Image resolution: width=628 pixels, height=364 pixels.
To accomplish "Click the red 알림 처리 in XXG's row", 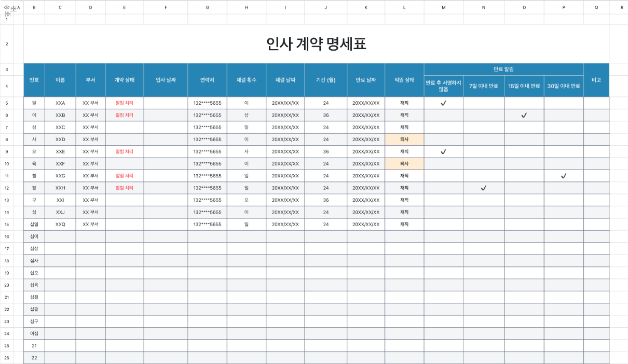I will coord(125,176).
